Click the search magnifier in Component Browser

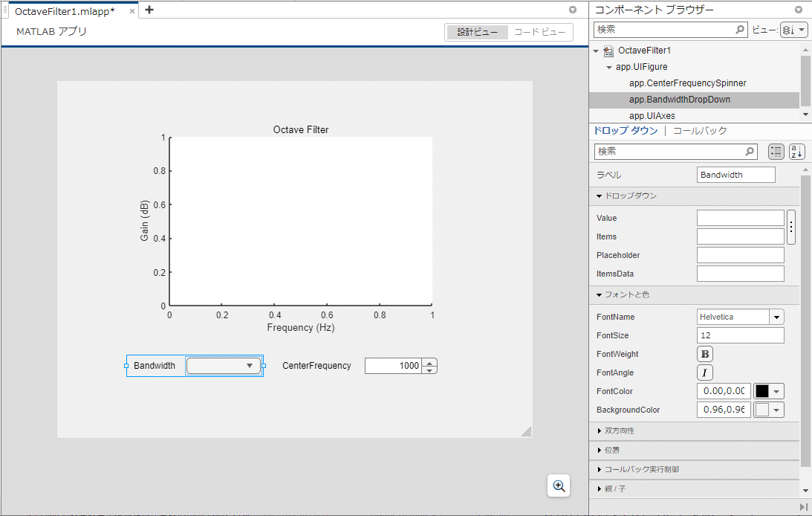(x=740, y=30)
